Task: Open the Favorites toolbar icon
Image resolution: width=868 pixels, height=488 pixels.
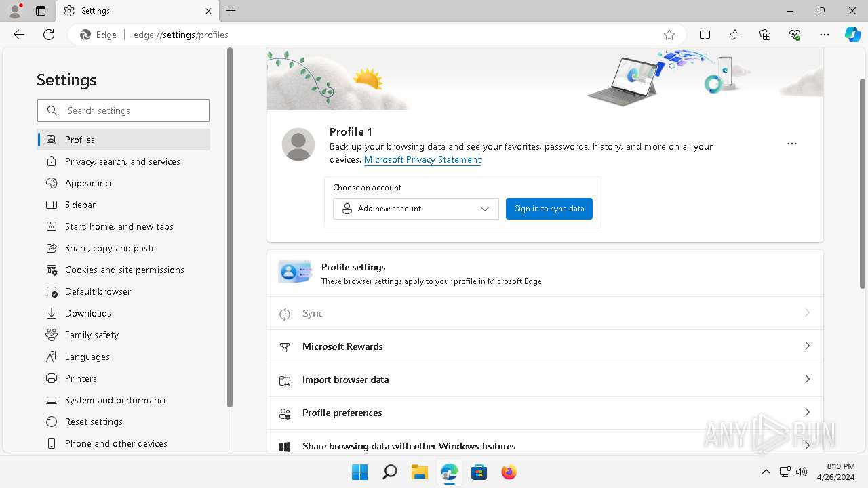Action: pos(735,35)
